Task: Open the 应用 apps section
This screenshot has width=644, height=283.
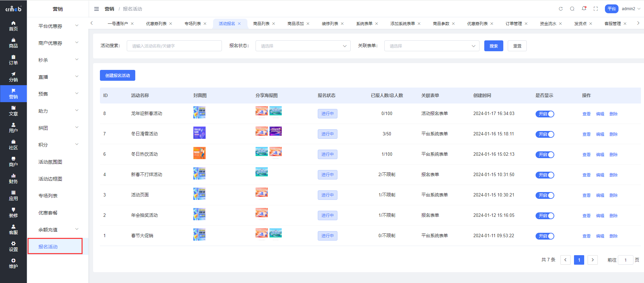Action: tap(13, 195)
